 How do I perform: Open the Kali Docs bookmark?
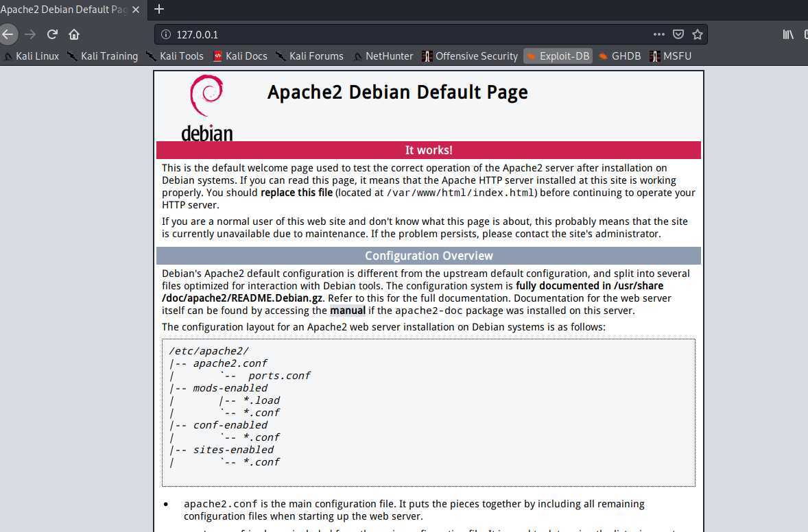[x=240, y=56]
